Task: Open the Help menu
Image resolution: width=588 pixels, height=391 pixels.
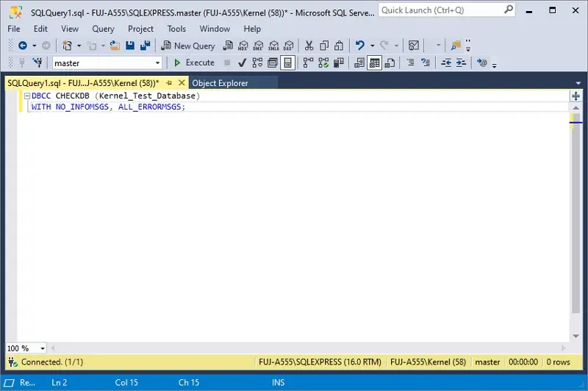Action: [252, 29]
